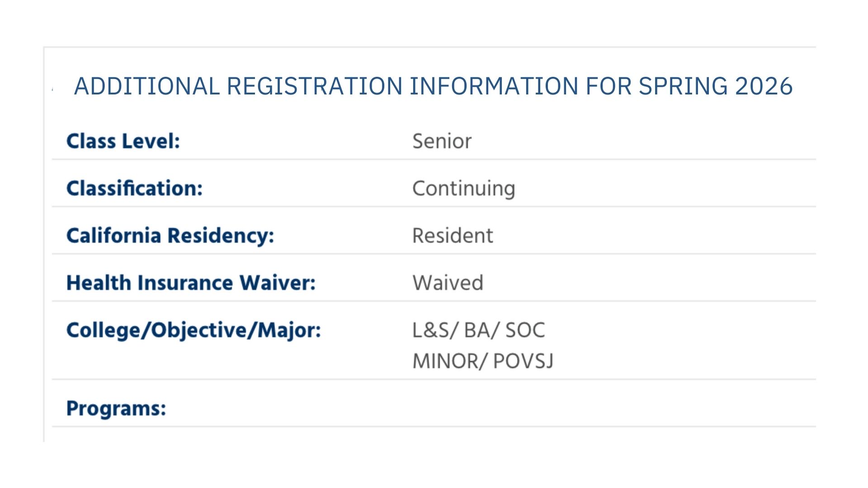Click the L&S college code
868x488 pixels.
pyautogui.click(x=431, y=330)
